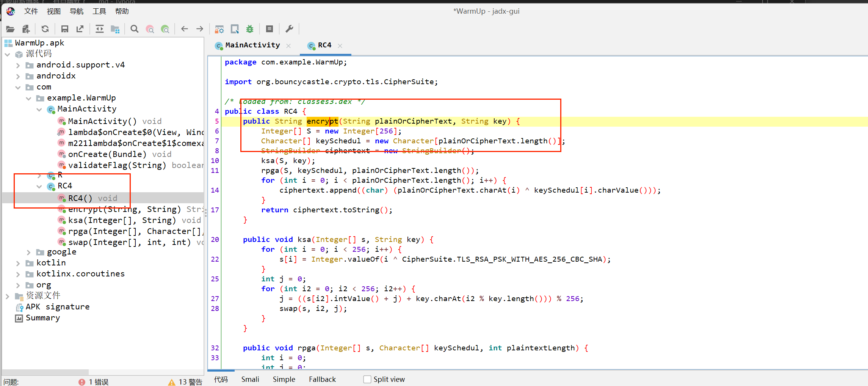The width and height of the screenshot is (868, 386).
Task: Collapse the 源代码 tree node
Action: click(8, 54)
